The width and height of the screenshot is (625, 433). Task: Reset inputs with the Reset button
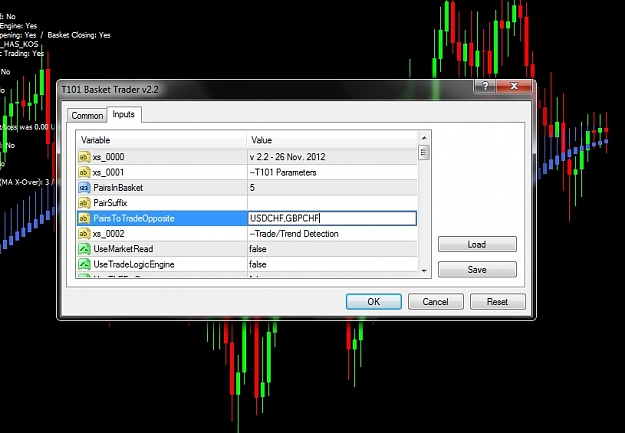click(x=497, y=302)
